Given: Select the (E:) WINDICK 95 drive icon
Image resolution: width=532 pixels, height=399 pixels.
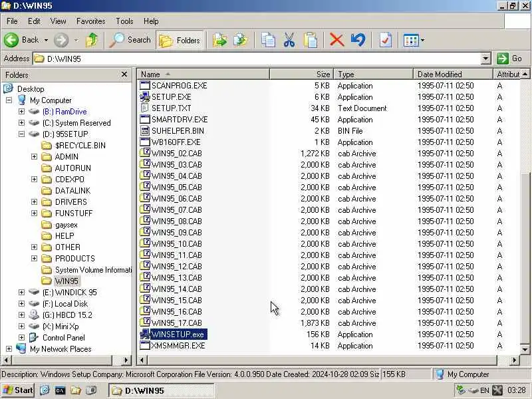Looking at the screenshot, I should tap(34, 292).
